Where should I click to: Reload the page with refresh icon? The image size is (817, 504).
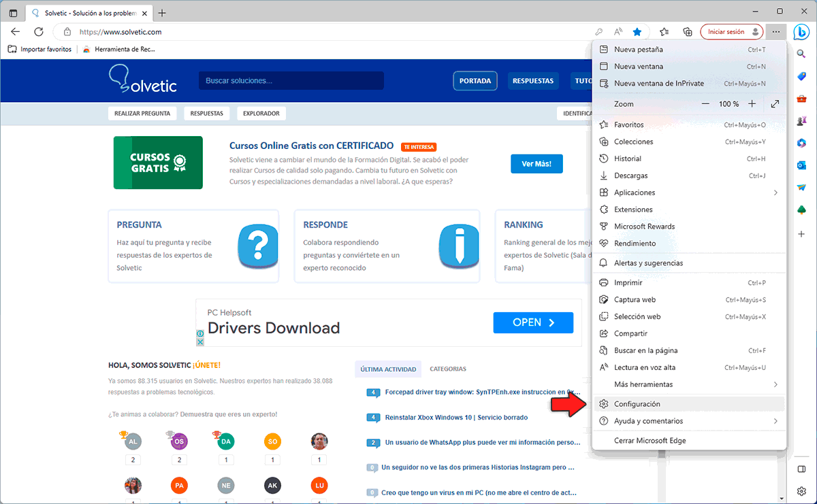pyautogui.click(x=39, y=31)
